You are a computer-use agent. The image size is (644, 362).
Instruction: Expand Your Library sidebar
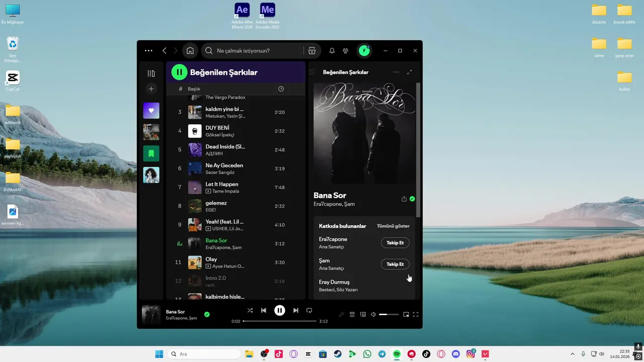tap(151, 73)
